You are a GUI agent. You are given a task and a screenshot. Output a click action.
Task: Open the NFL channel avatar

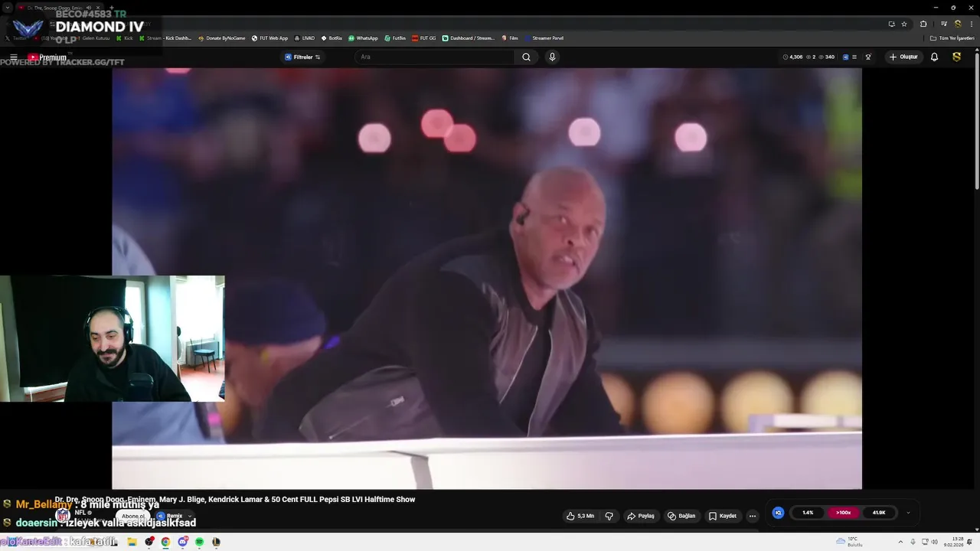coord(63,515)
